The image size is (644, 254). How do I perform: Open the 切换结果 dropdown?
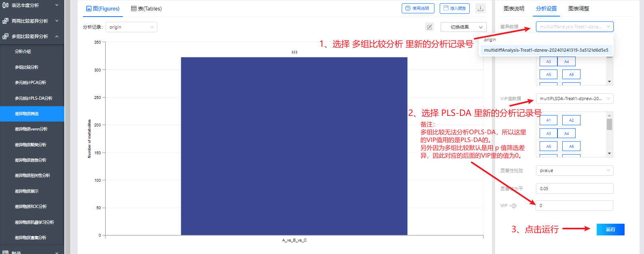(x=464, y=27)
